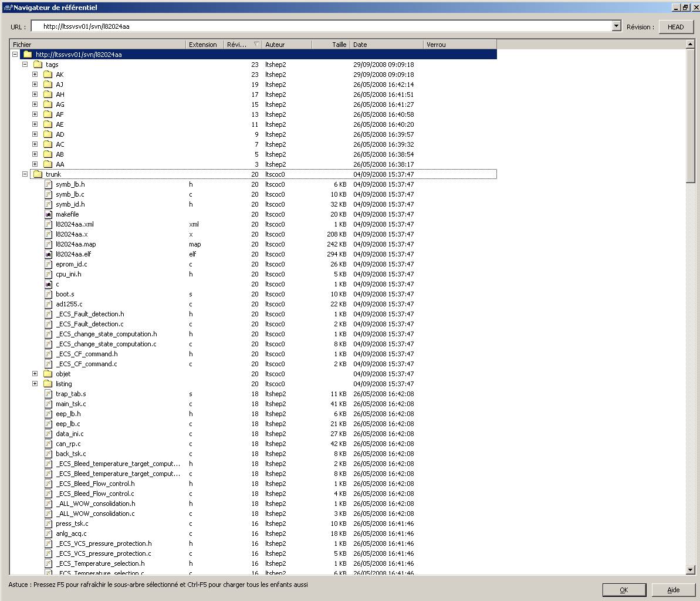
Task: Click the root repository folder icon
Action: pyautogui.click(x=28, y=55)
